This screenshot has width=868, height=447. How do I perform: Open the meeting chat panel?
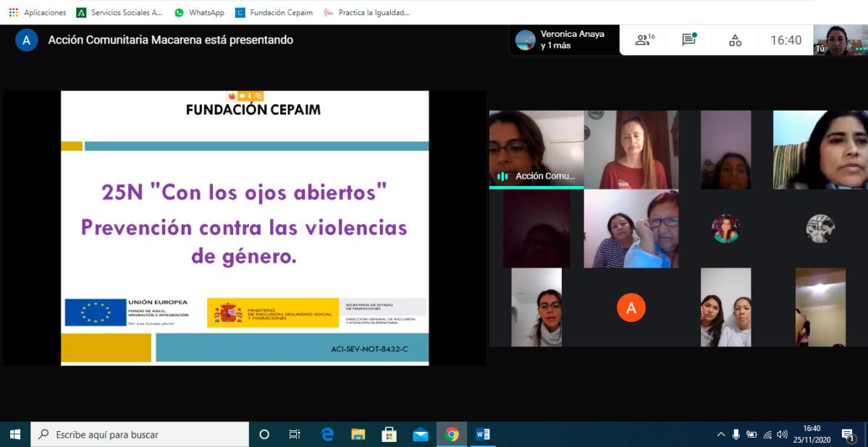click(x=689, y=40)
